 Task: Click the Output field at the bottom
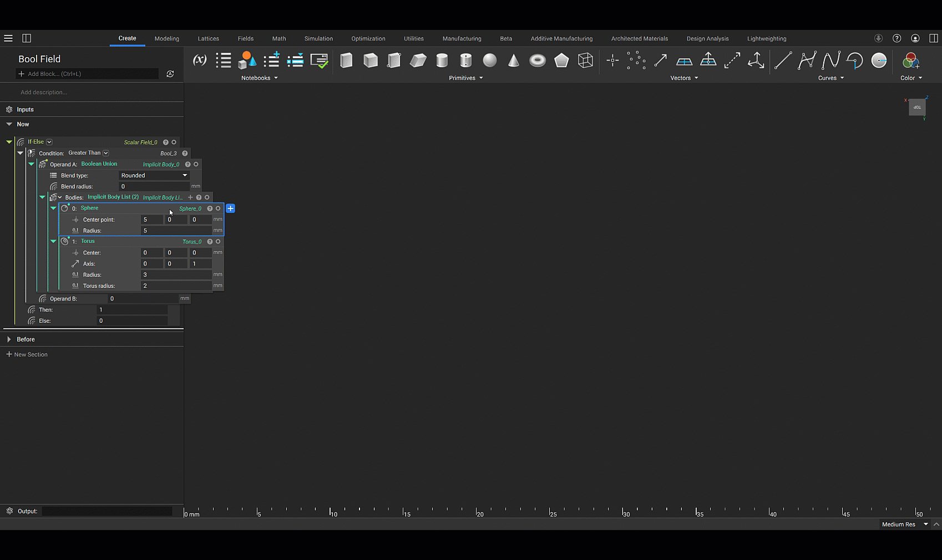(107, 511)
